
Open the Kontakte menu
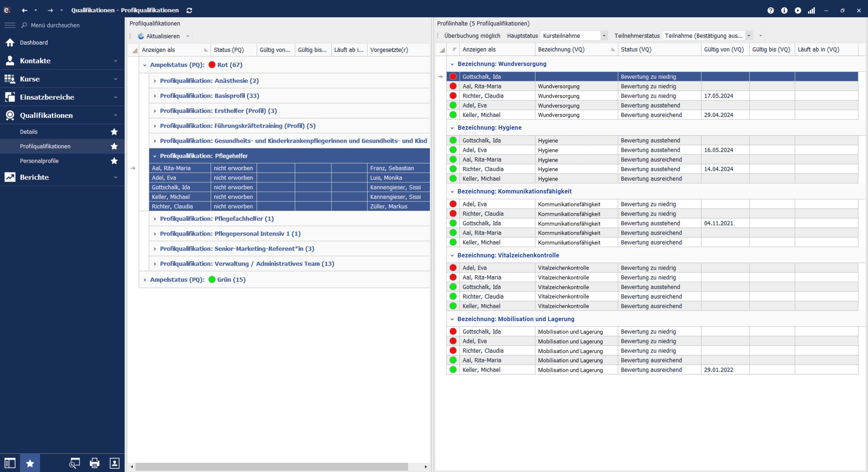click(x=35, y=61)
